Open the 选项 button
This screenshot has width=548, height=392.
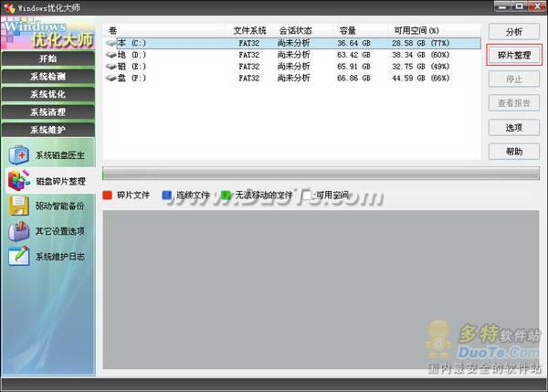pos(513,127)
